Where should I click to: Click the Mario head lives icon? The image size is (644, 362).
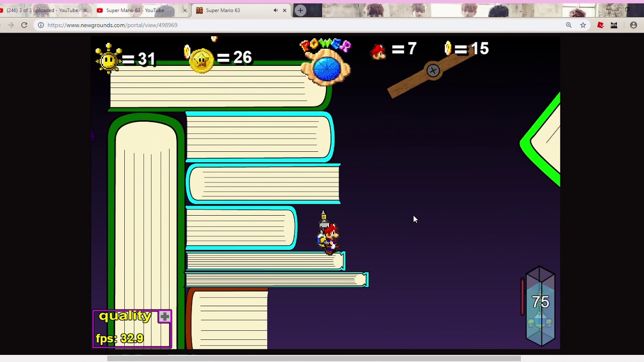(x=378, y=51)
